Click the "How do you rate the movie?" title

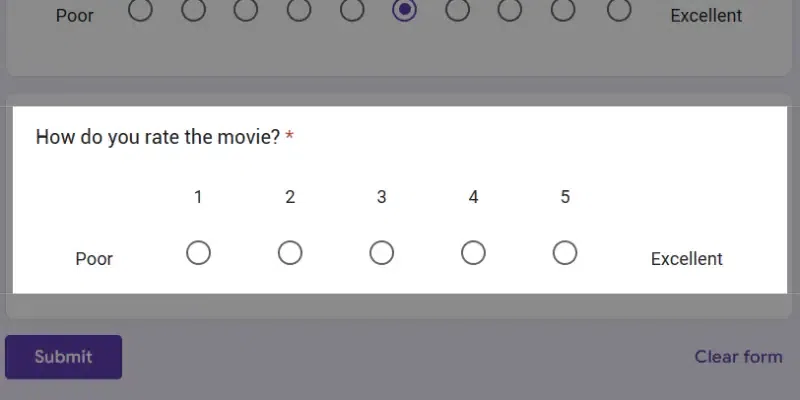point(158,137)
